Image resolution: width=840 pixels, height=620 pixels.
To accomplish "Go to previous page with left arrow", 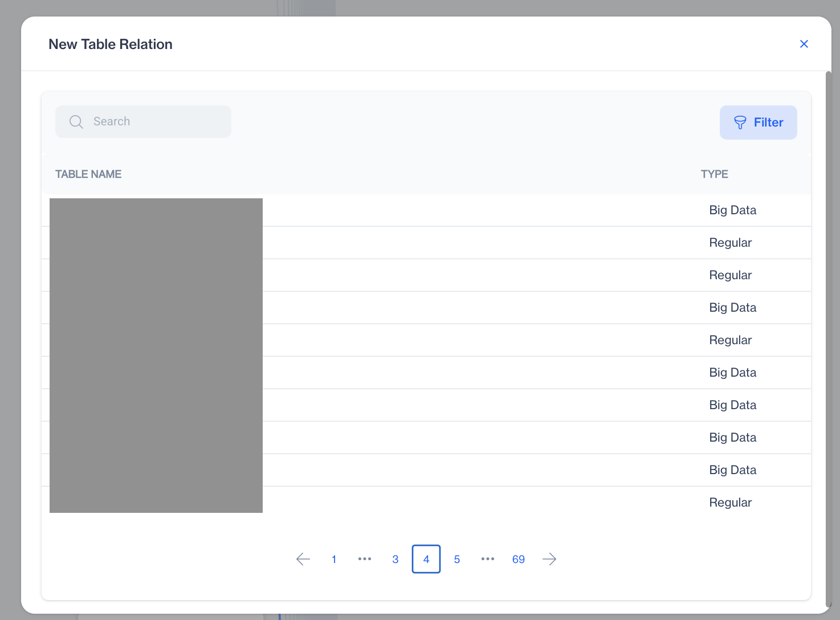I will click(x=303, y=559).
